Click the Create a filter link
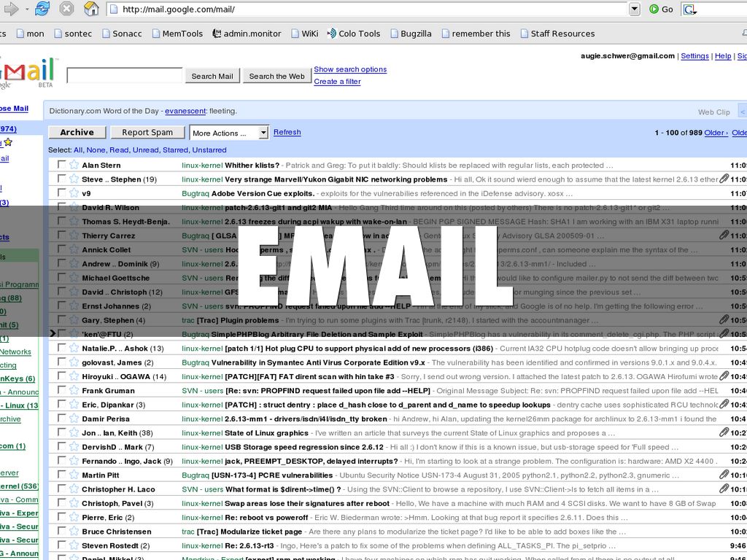Viewport: 747px width, 560px height. (x=337, y=82)
